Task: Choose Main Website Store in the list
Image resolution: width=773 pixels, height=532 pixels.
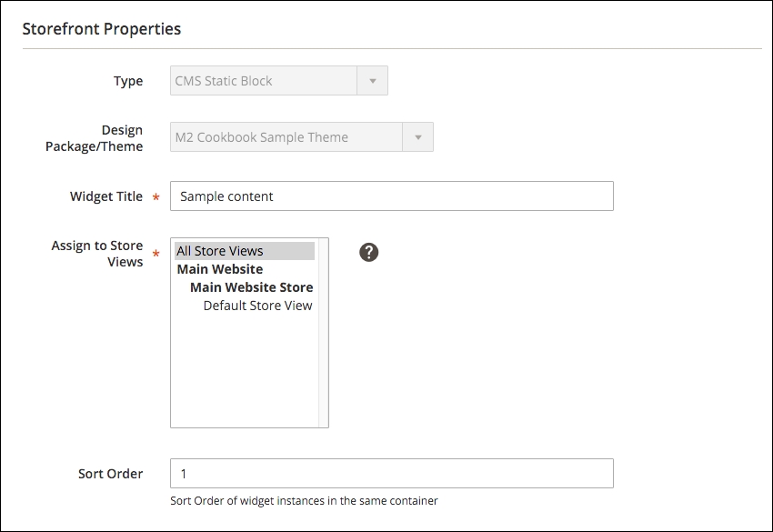Action: coord(251,287)
